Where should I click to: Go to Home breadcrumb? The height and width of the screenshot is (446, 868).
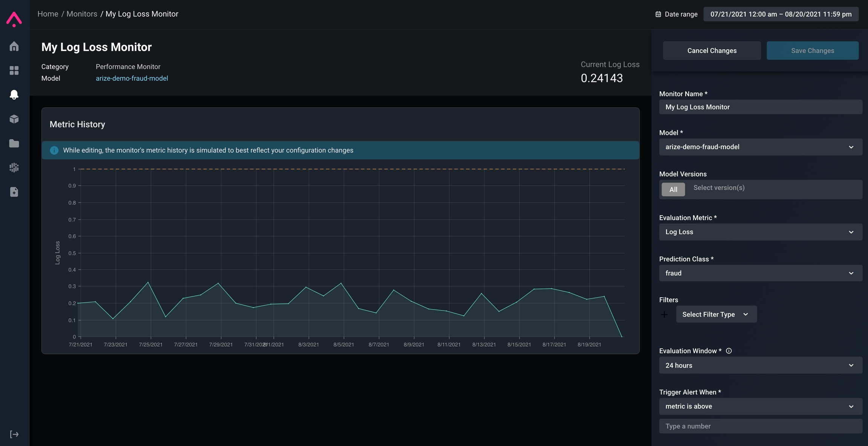(x=48, y=14)
